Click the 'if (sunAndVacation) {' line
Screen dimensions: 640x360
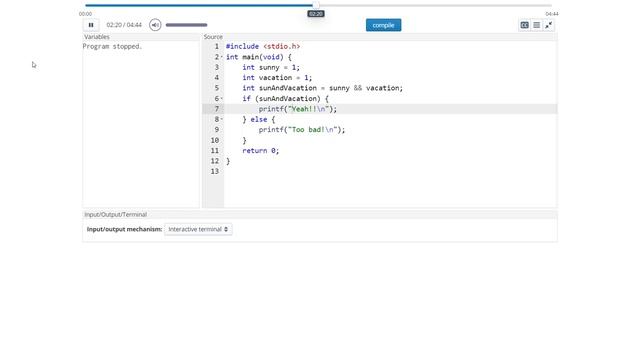(285, 99)
